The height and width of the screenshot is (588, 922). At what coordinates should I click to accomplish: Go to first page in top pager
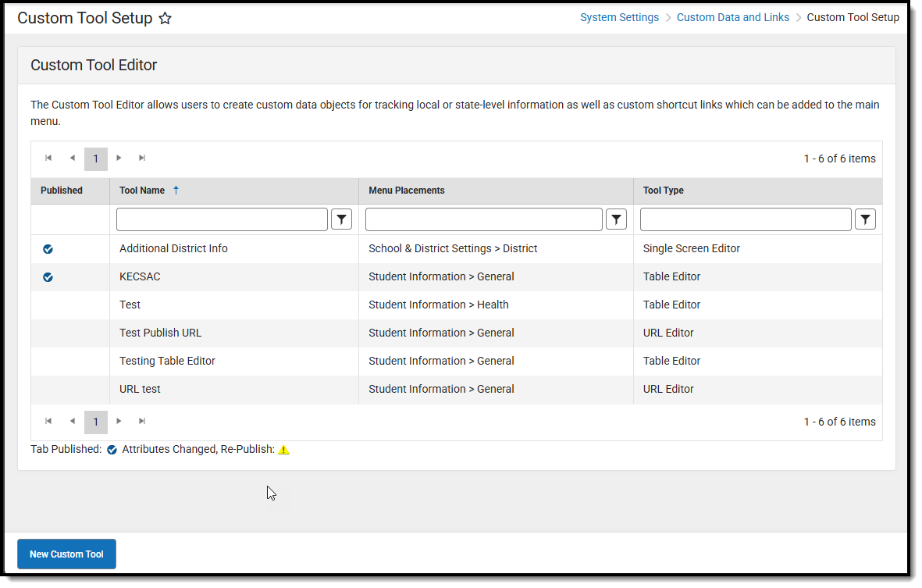coord(48,159)
